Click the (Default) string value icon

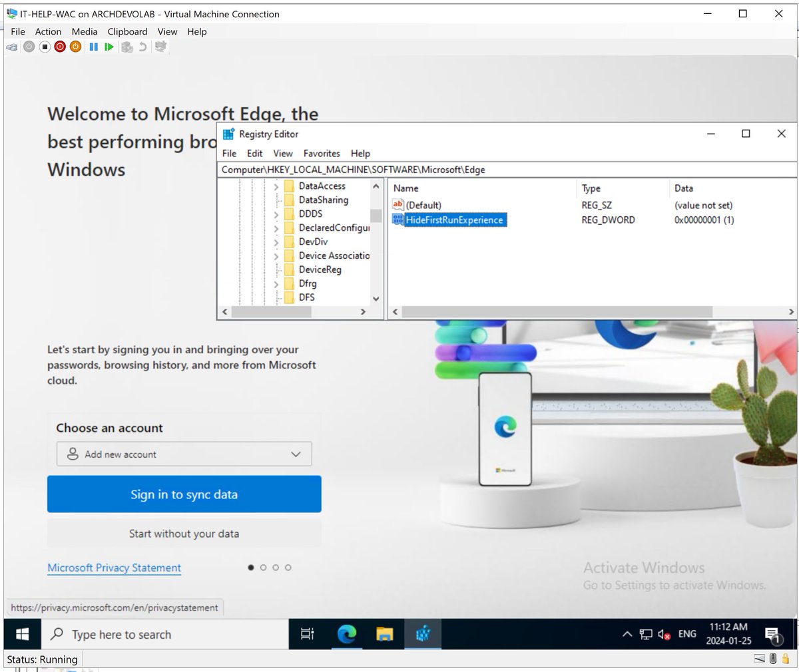point(398,205)
